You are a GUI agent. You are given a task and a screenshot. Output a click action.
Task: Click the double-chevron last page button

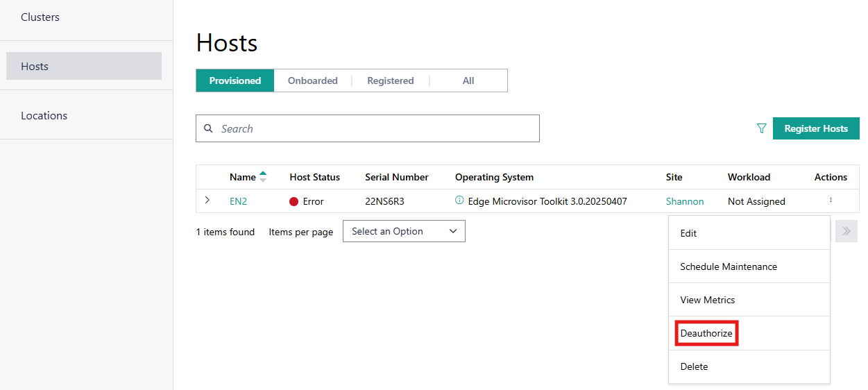(x=846, y=231)
